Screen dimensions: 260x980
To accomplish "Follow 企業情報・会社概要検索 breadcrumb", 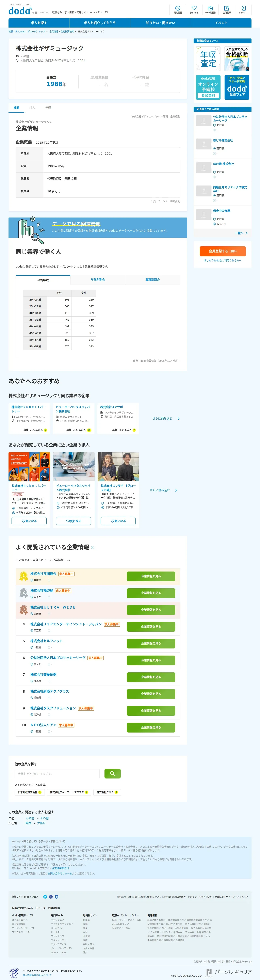I will coord(61,32).
